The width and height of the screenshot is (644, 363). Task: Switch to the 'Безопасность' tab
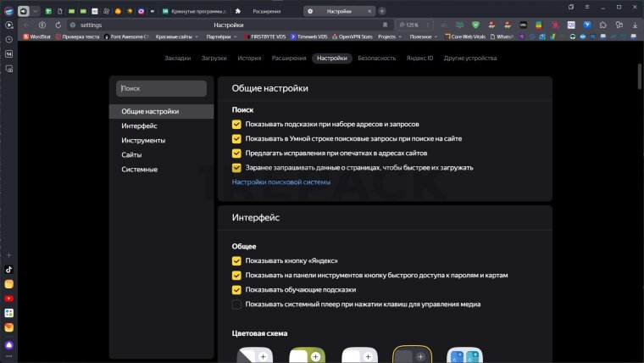pos(376,59)
